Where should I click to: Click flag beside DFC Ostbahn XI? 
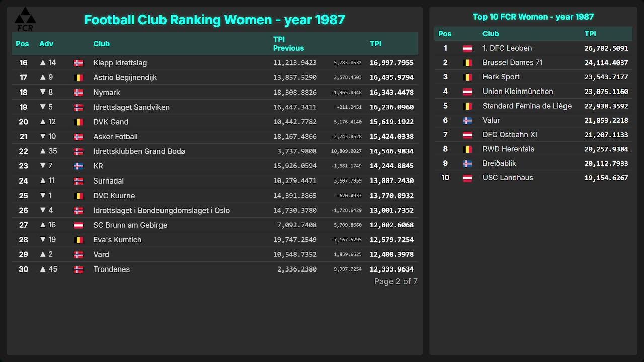coord(467,135)
